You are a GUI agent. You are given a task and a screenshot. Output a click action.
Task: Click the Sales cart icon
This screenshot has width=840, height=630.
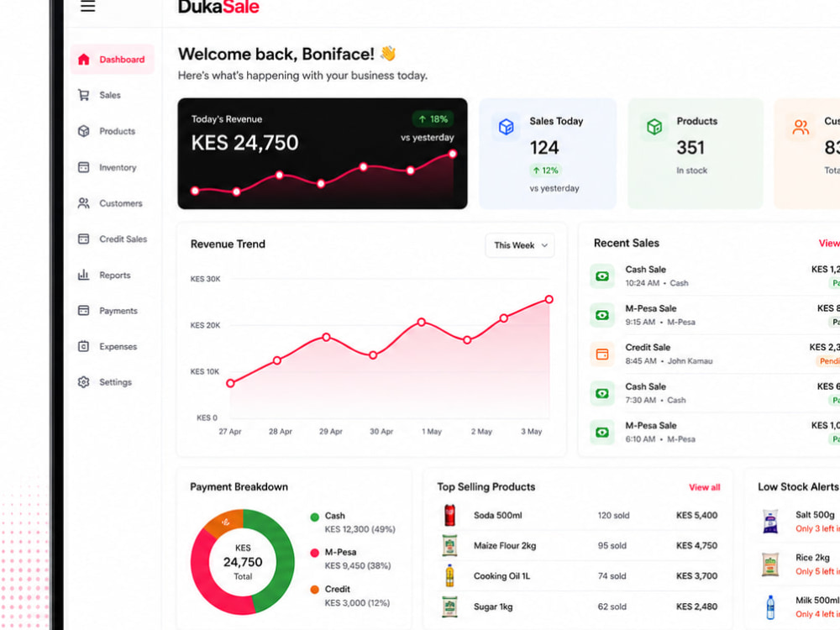83,95
